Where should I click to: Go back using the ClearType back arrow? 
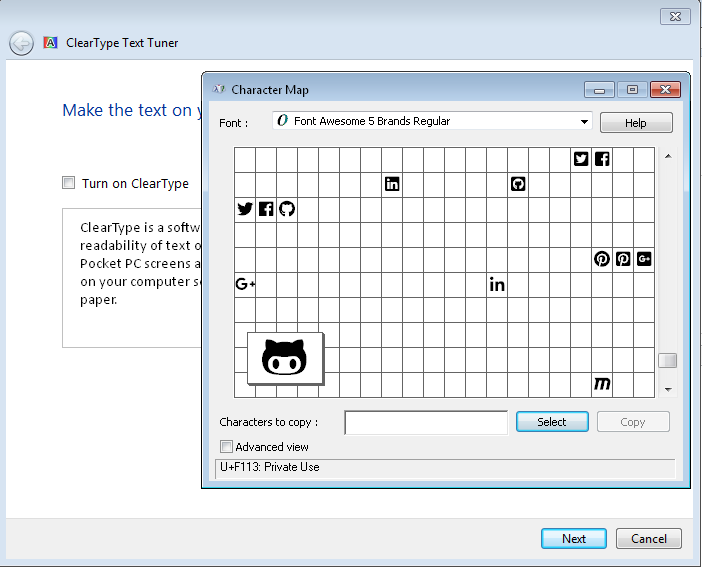point(21,43)
